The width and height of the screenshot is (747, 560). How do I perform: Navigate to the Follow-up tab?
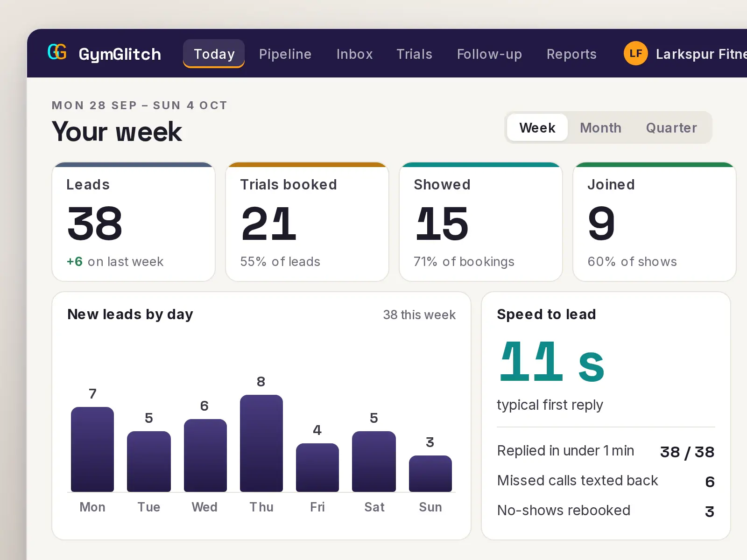(489, 54)
